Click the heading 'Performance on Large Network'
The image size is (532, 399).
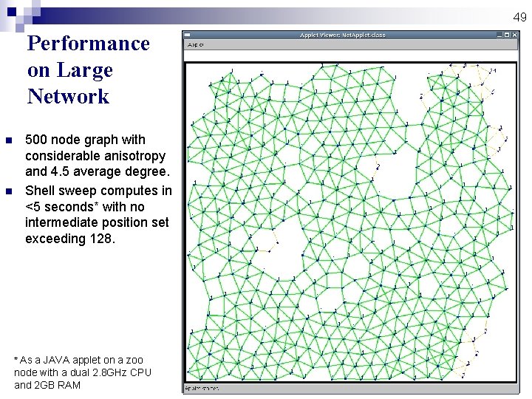[x=88, y=70]
